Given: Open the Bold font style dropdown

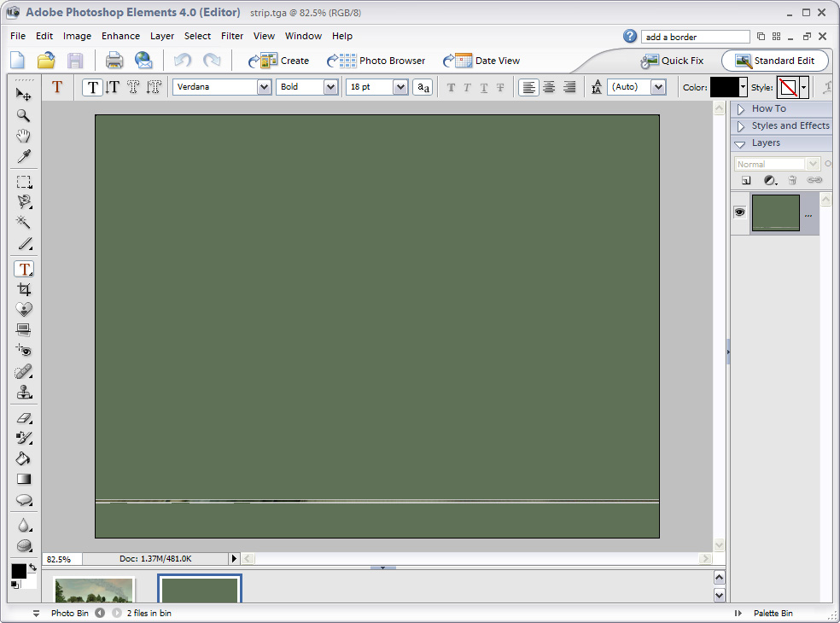Looking at the screenshot, I should tap(331, 87).
